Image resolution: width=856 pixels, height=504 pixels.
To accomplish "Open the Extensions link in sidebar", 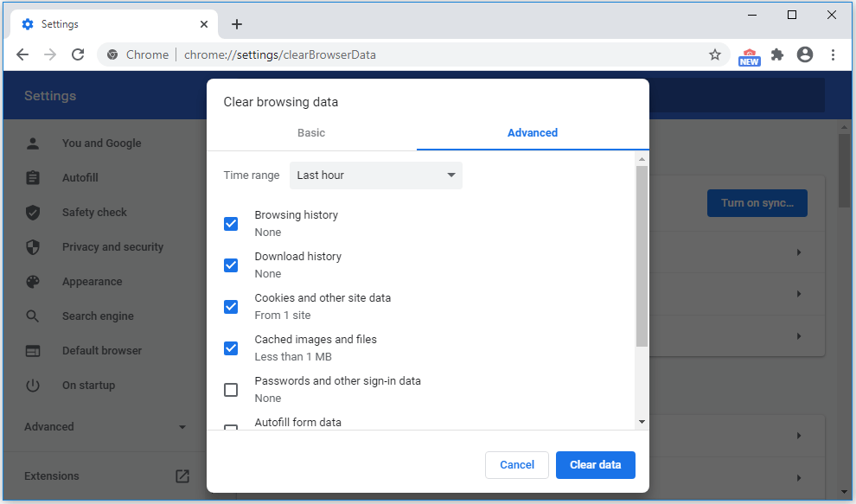I will 51,476.
